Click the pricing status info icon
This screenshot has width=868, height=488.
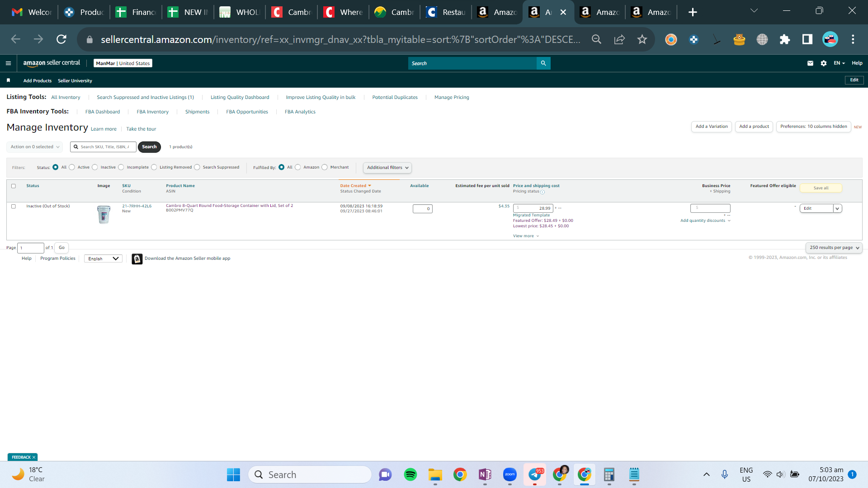click(x=542, y=192)
